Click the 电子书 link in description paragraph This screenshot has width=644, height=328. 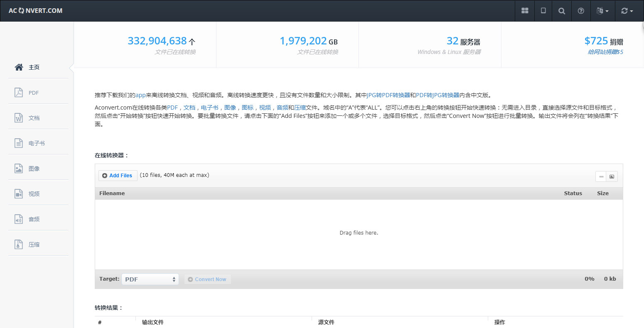point(210,108)
